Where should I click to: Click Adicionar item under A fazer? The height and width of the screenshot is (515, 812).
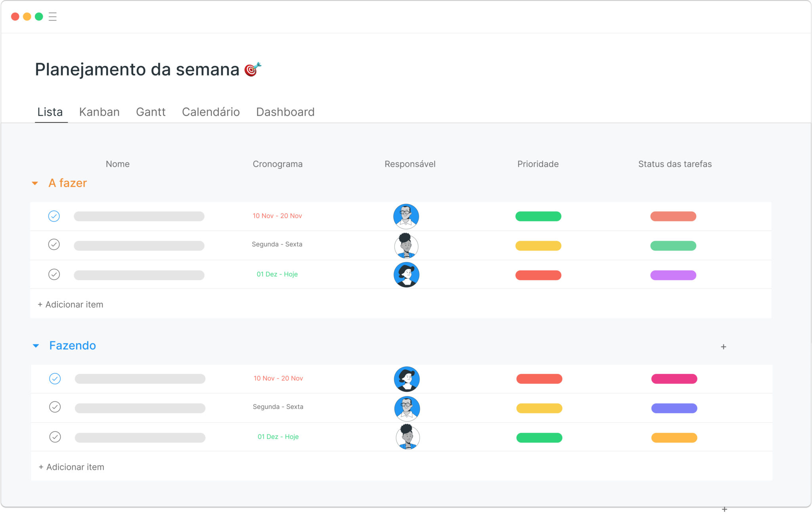71,304
